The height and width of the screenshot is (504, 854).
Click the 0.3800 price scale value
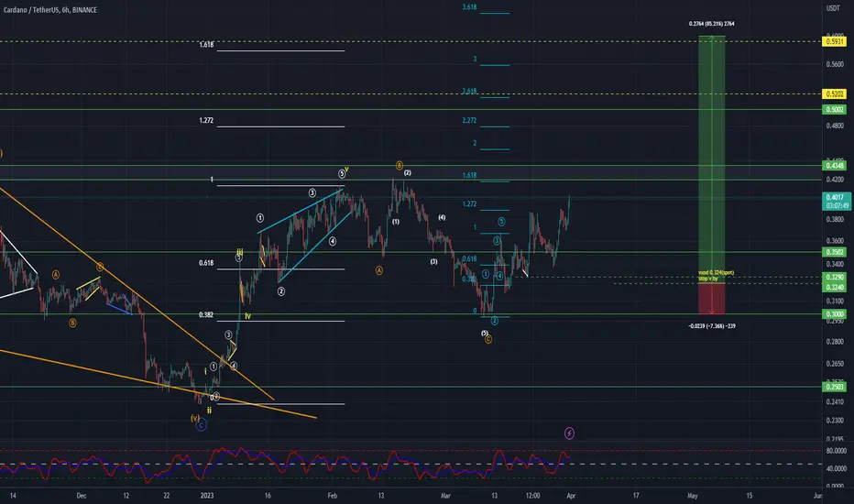835,220
